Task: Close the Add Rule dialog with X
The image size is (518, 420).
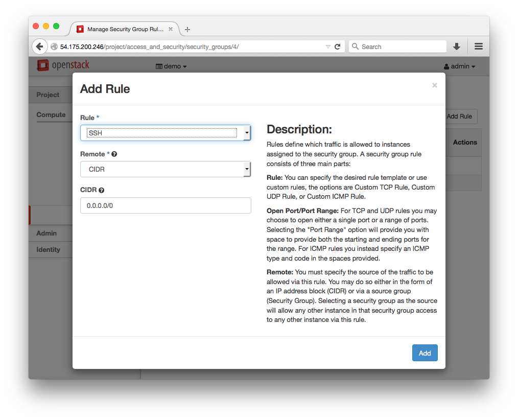Action: coord(434,85)
